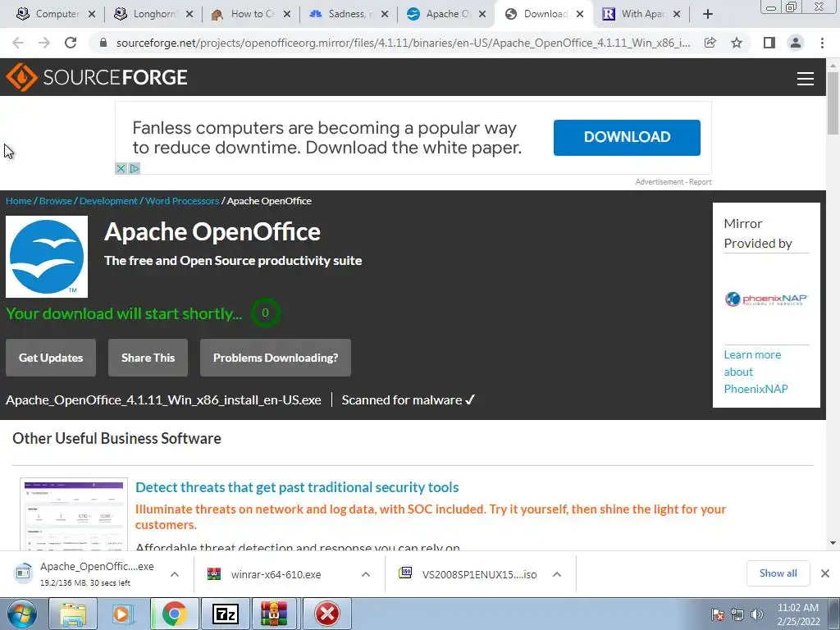Click the Get Updates button
The width and height of the screenshot is (840, 630).
pos(51,358)
